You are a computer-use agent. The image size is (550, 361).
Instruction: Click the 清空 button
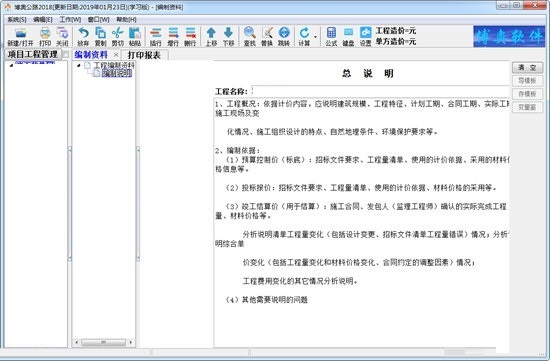(x=527, y=68)
